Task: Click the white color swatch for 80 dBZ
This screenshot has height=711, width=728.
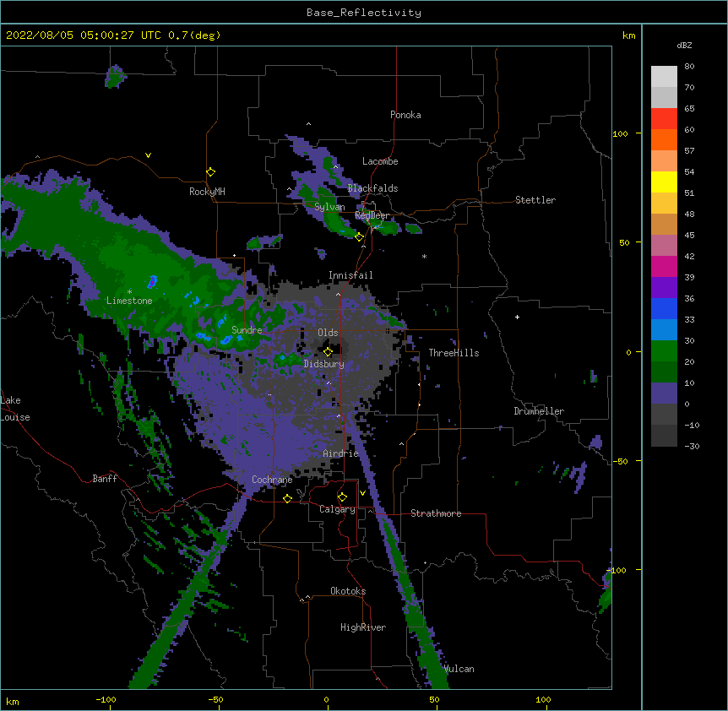Action: 664,77
